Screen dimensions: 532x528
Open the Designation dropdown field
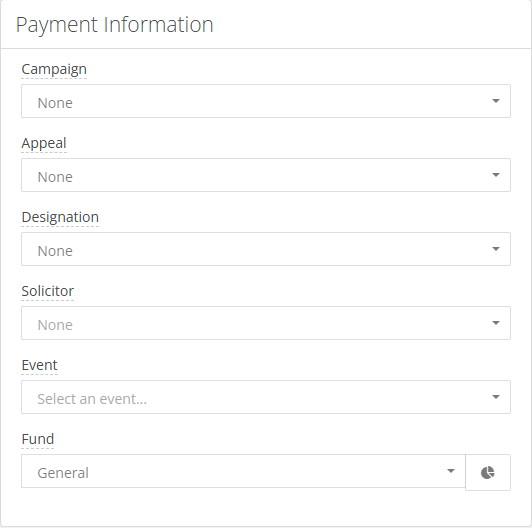(266, 249)
